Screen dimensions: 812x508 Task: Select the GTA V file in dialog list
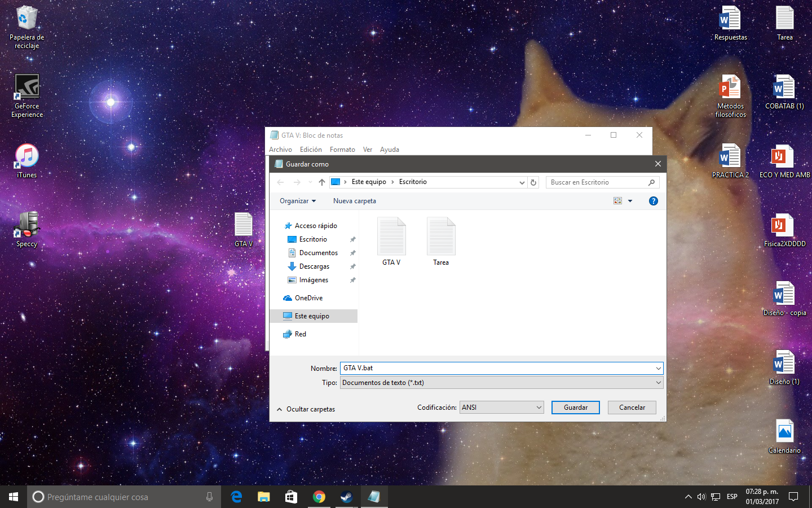point(391,242)
